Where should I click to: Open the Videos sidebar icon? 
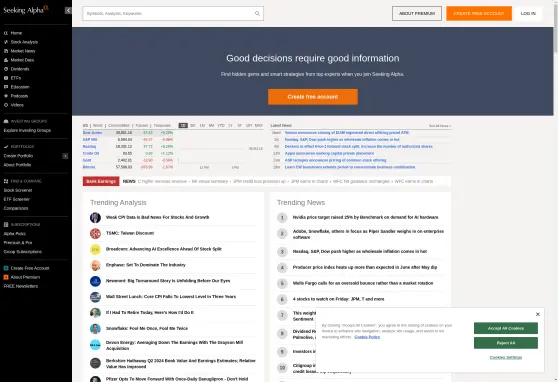(6, 105)
